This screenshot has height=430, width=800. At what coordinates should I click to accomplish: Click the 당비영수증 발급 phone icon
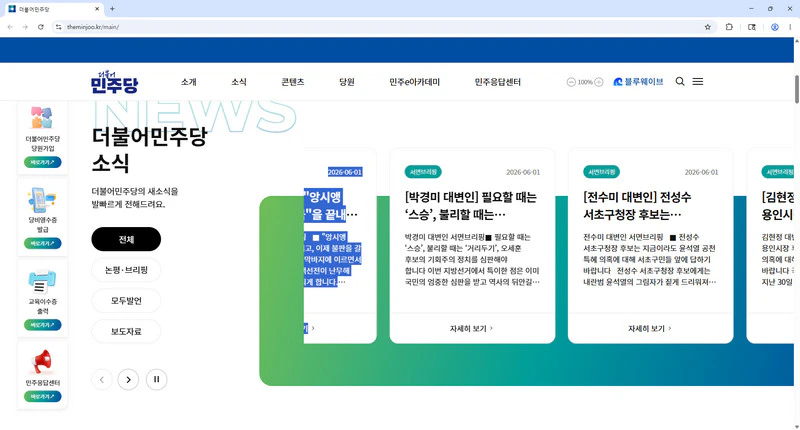click(42, 199)
